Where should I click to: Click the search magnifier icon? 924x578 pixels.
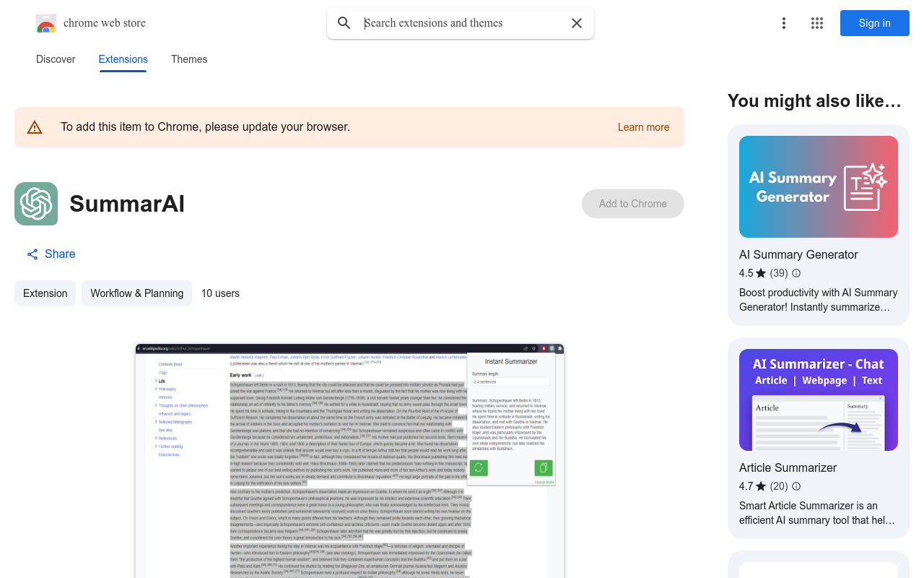(x=344, y=23)
